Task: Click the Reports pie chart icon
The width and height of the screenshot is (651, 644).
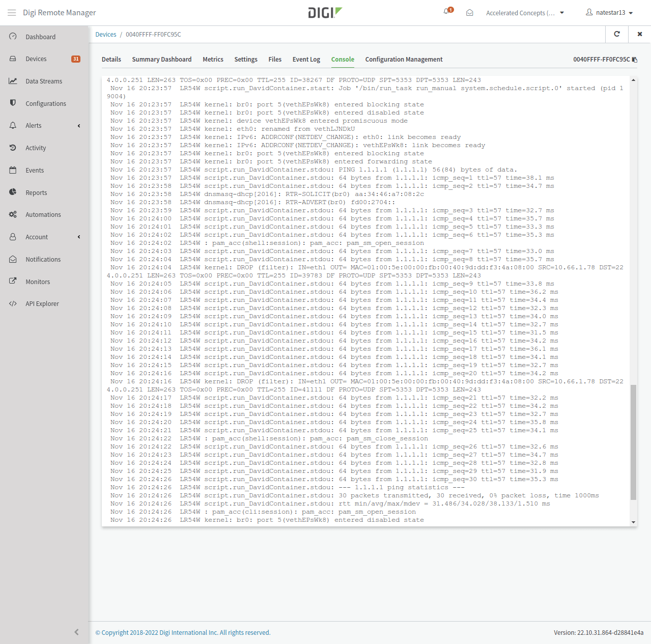Action: 13,192
